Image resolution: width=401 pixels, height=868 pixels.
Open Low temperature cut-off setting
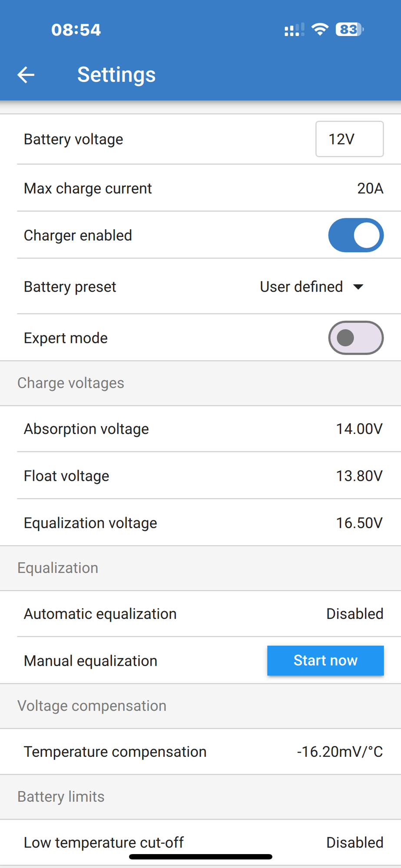click(x=355, y=842)
